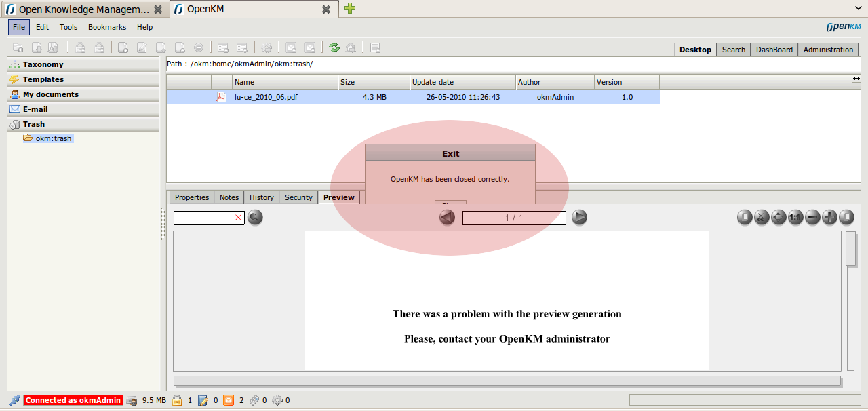Switch to Open Knowledge Management browser tab

pos(83,9)
